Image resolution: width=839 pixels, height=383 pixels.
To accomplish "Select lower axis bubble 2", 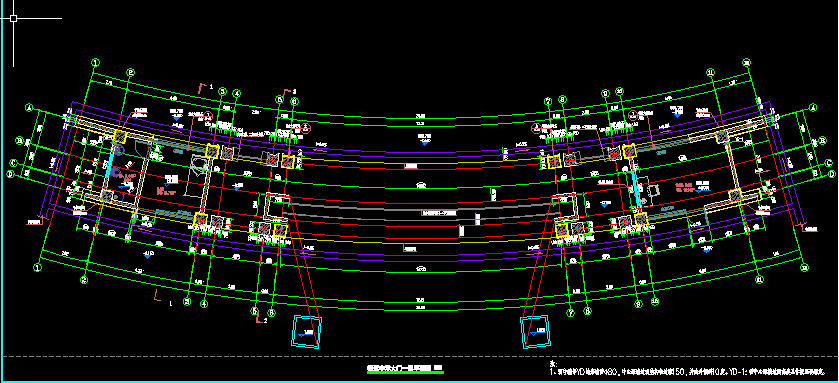I will [84, 280].
